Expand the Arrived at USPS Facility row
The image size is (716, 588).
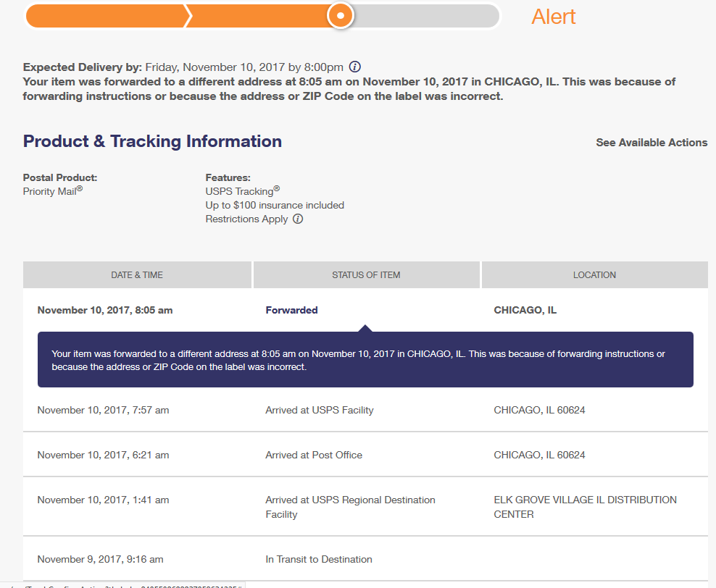(365, 410)
